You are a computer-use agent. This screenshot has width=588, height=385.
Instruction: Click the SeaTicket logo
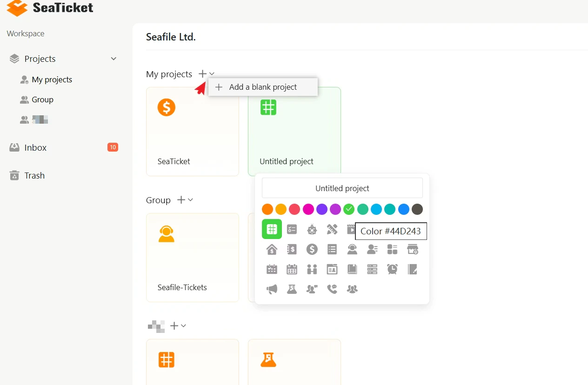[50, 8]
